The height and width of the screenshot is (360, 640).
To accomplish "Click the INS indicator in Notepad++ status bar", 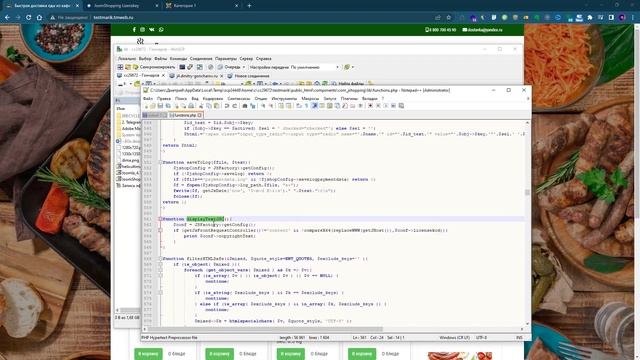I will (519, 338).
